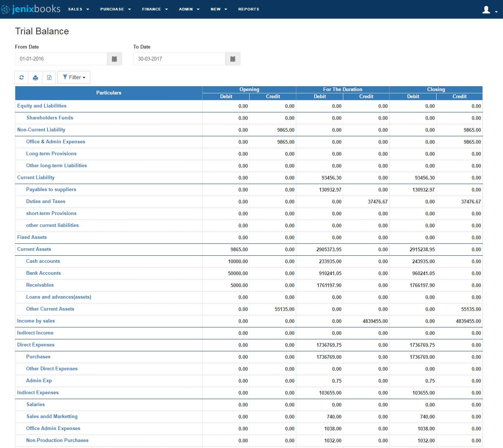Viewport: 503px width, 448px height.
Task: Open Other Direct Expenses link
Action: coord(52,369)
